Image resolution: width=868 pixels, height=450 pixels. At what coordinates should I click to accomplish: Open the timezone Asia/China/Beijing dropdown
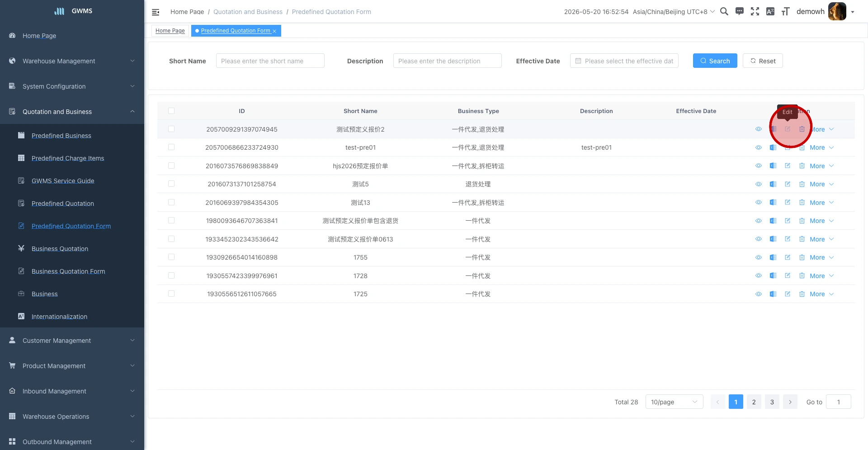click(674, 12)
